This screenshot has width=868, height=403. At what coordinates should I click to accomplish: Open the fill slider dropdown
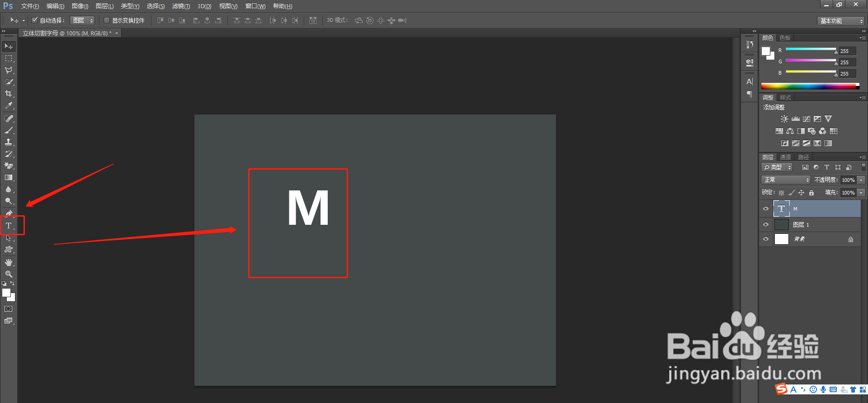click(861, 193)
